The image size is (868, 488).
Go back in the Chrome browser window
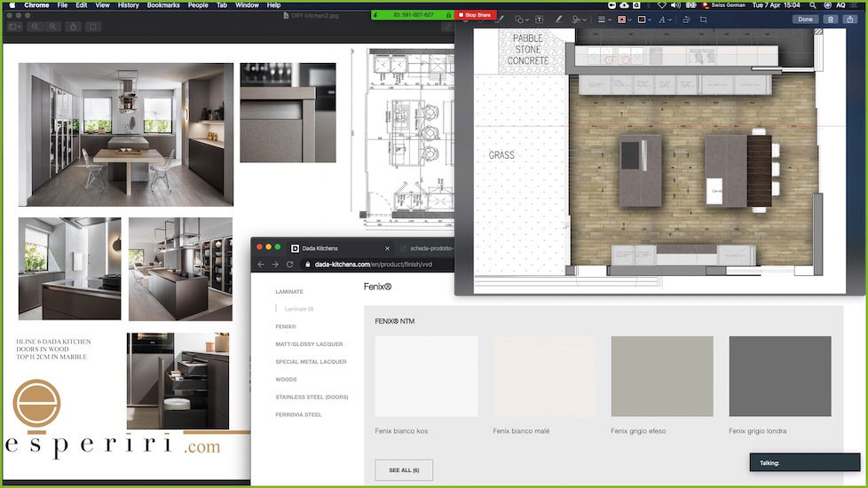pyautogui.click(x=261, y=264)
